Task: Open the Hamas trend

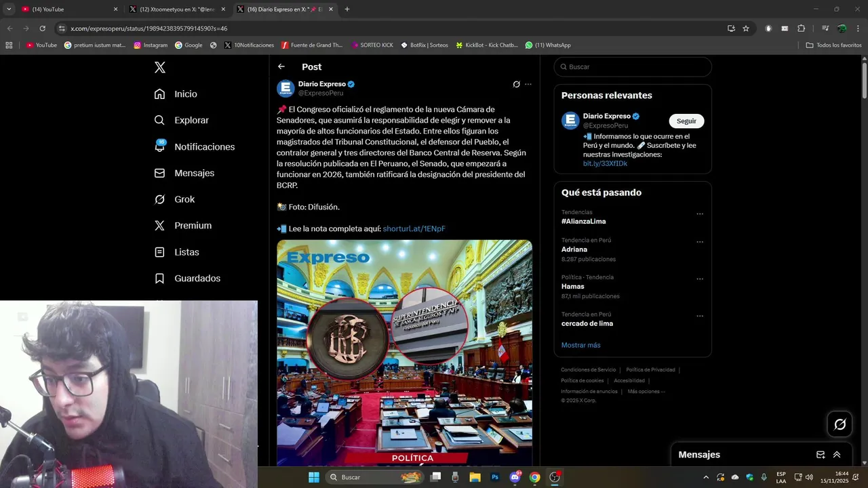Action: click(x=573, y=287)
